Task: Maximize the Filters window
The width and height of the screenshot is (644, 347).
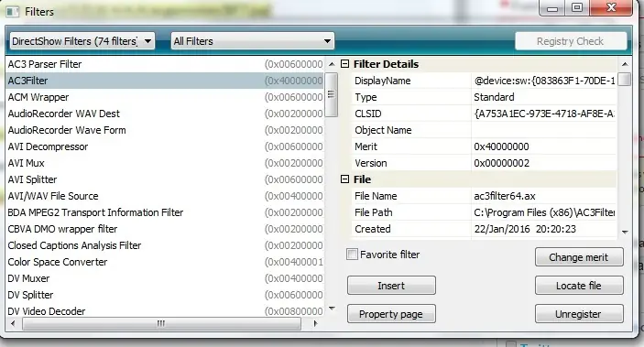Action: (577, 8)
